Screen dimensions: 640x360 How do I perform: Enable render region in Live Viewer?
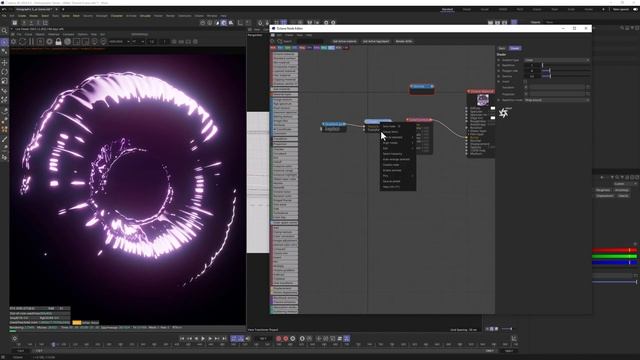[76, 42]
